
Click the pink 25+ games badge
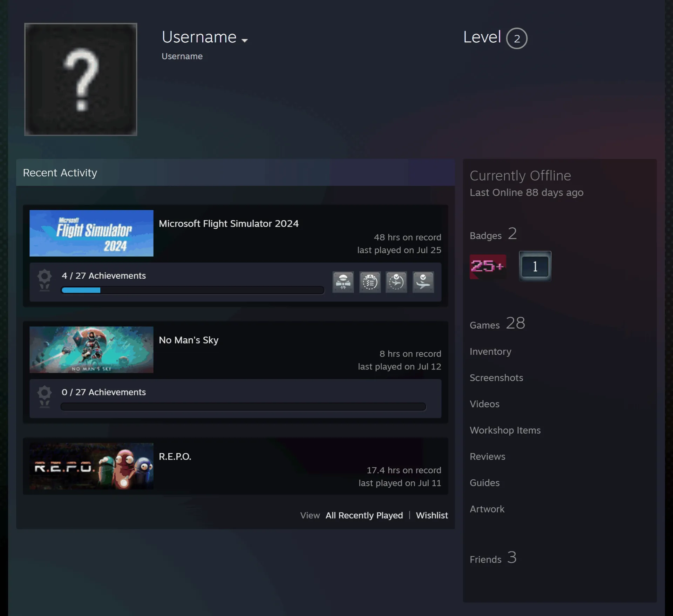click(x=488, y=266)
